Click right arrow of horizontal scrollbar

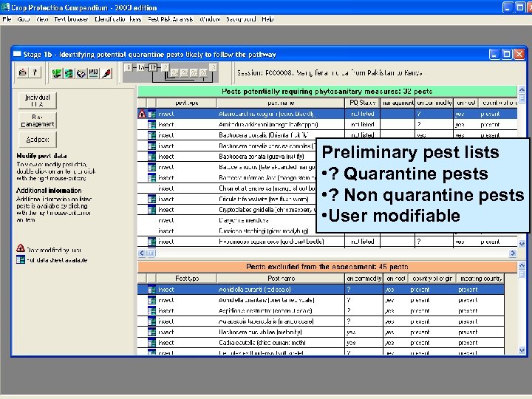(x=513, y=253)
